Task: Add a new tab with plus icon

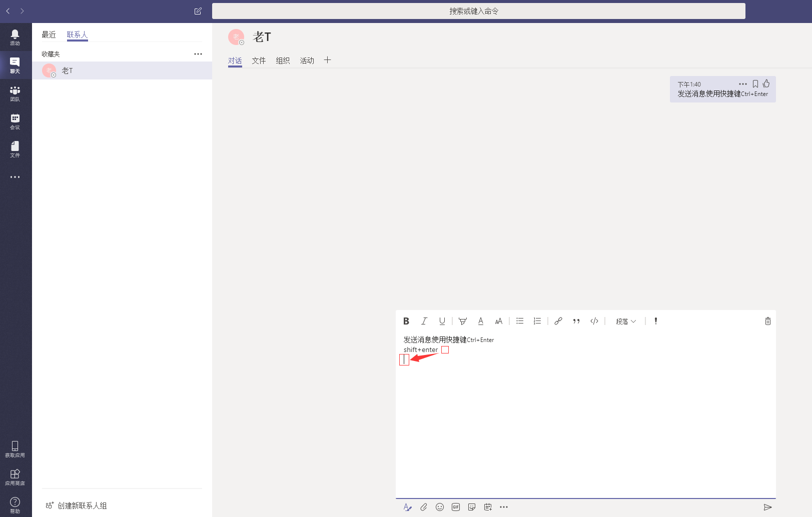Action: point(327,60)
